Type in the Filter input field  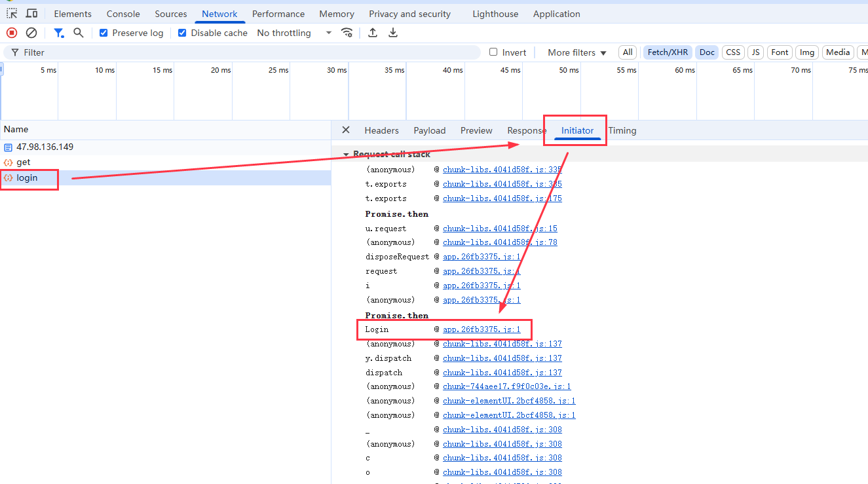coord(249,52)
